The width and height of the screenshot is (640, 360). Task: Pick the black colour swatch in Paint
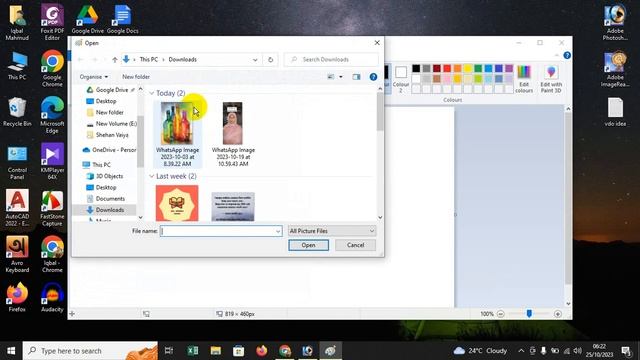click(416, 68)
